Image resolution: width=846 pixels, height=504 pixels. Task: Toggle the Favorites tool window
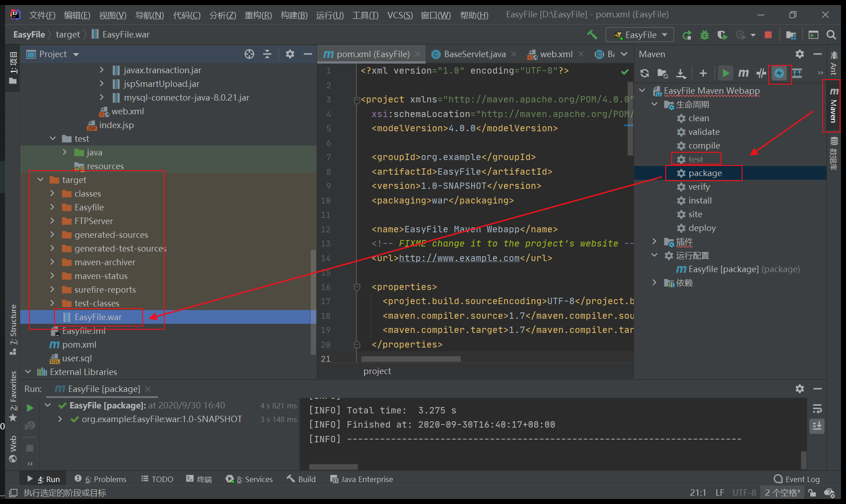pyautogui.click(x=13, y=396)
